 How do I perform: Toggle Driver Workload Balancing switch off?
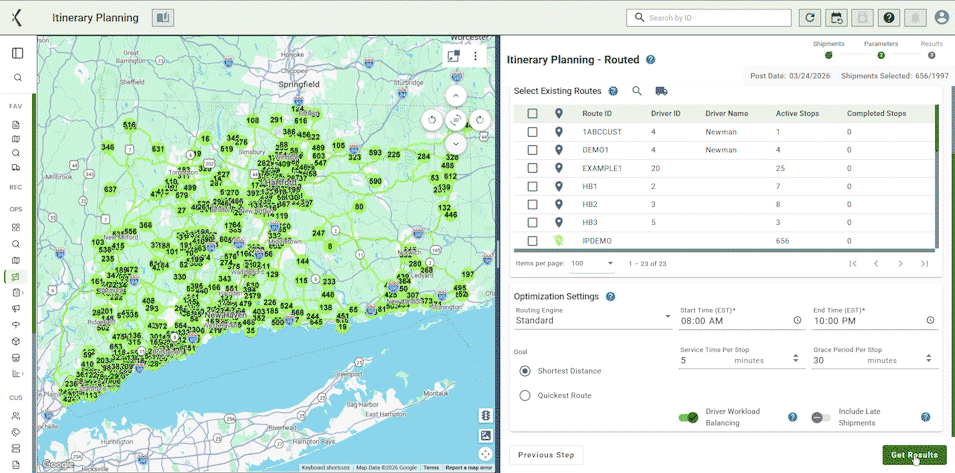(688, 417)
